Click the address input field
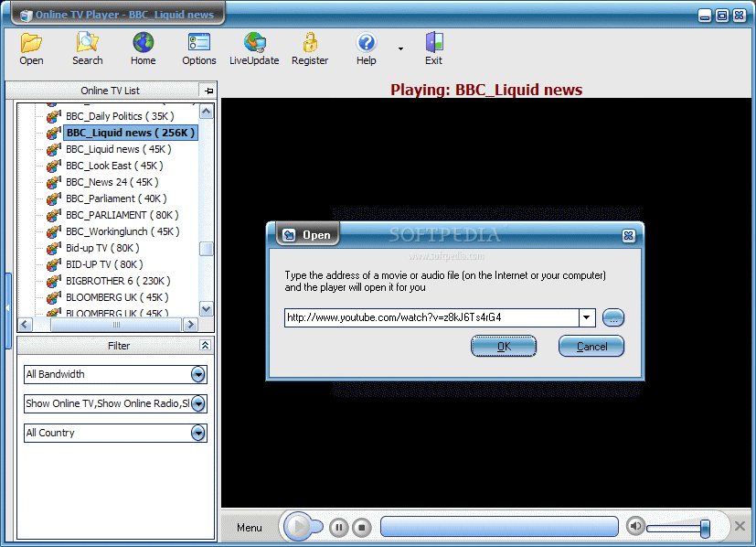The width and height of the screenshot is (756, 547). 431,317
